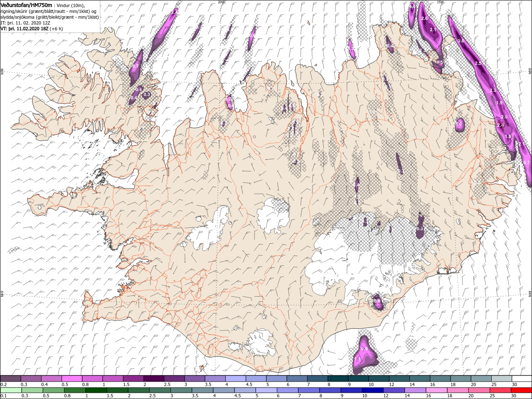Click the bright red swatch after 30 on the rain scale
This screenshot has width=532, height=399.
pos(521,390)
